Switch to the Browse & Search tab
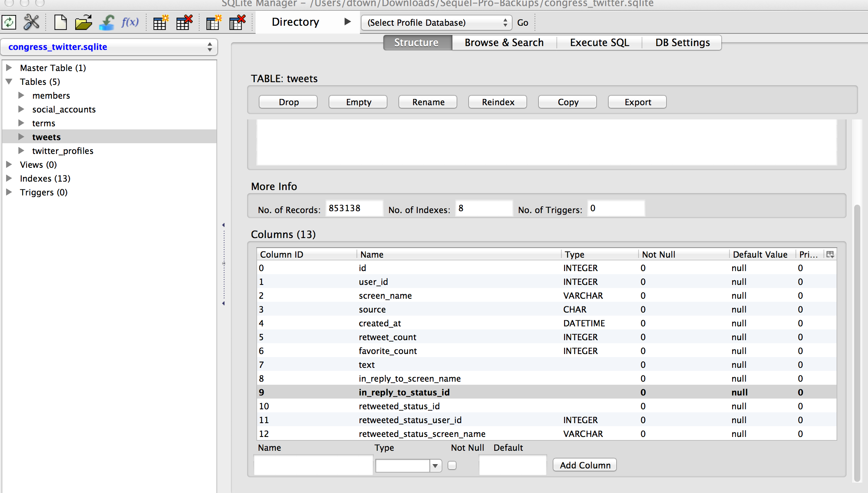The width and height of the screenshot is (868, 493). click(504, 42)
